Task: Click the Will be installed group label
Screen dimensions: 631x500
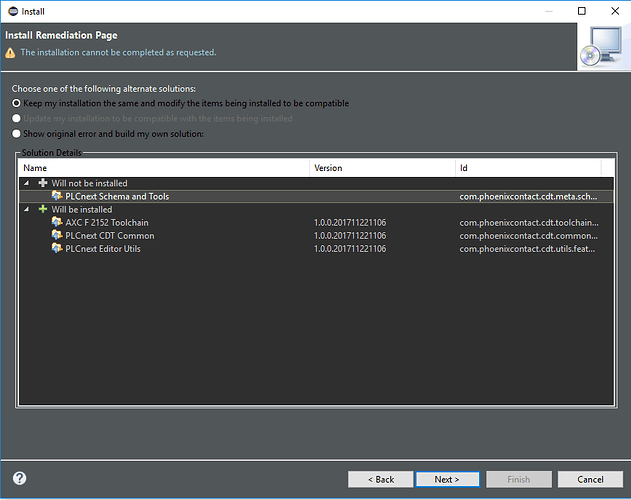Action: tap(82, 209)
